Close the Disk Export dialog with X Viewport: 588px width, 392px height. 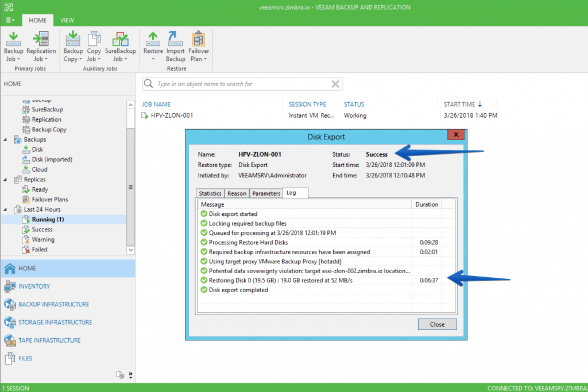456,134
